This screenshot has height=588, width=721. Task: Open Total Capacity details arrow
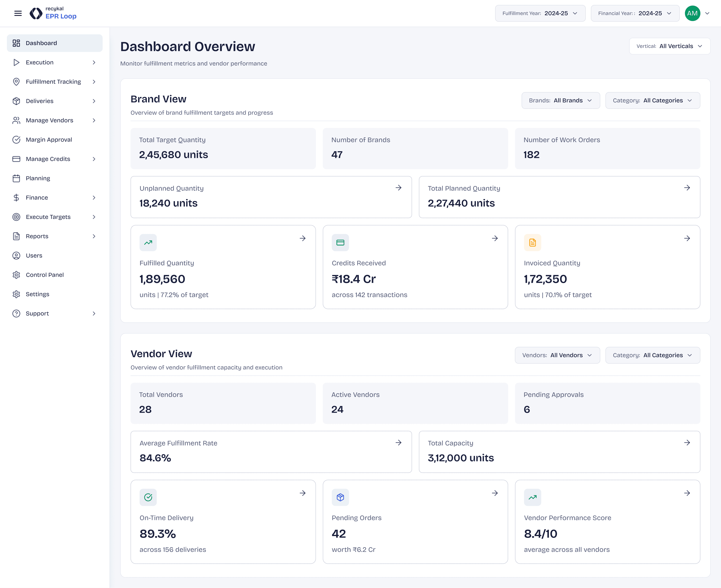coord(687,443)
